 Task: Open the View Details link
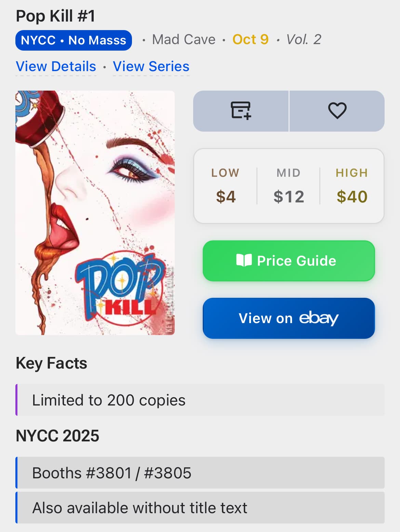(x=56, y=66)
